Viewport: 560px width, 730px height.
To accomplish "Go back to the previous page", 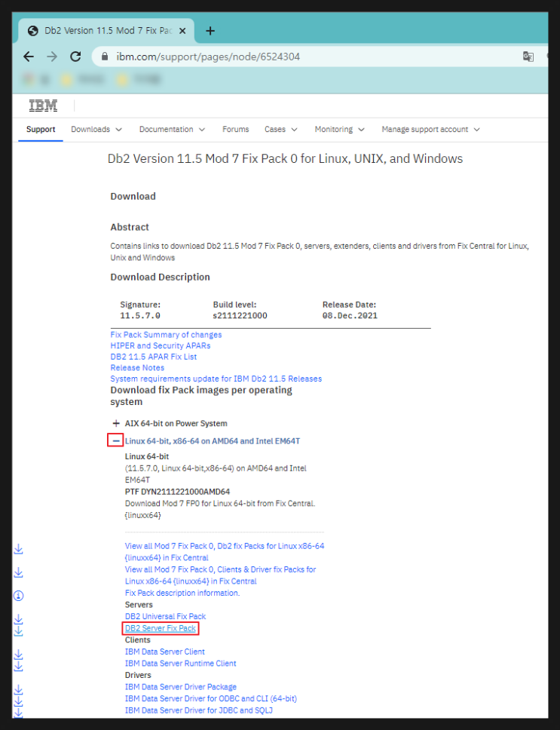I will (29, 57).
